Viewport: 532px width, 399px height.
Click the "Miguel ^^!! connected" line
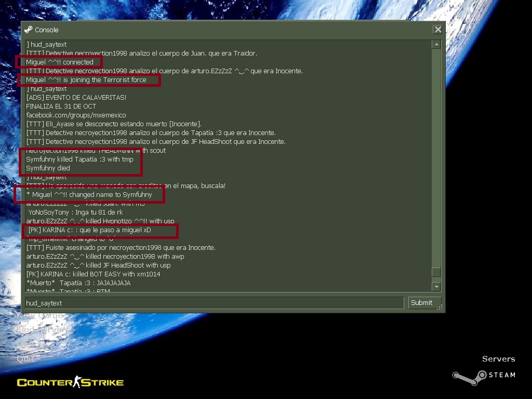(60, 62)
